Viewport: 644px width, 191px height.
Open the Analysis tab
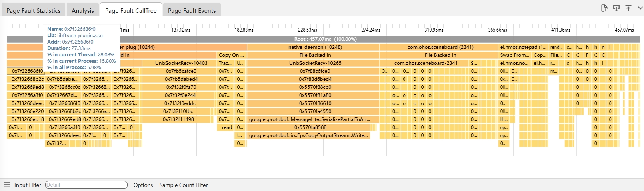[x=83, y=10]
